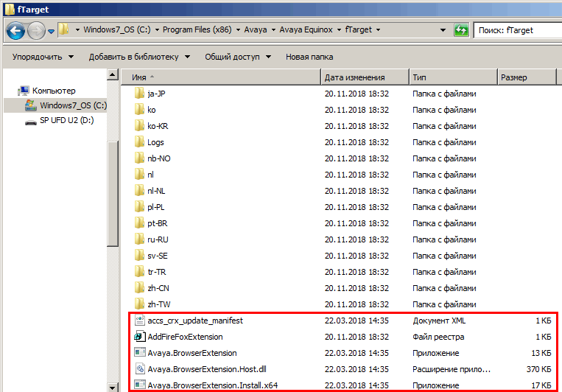Select Компьютер in the navigation tree
Viewport: 562px width, 392px height.
pyautogui.click(x=53, y=90)
